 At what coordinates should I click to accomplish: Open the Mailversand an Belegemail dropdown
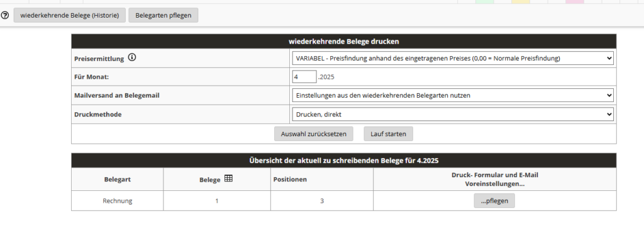point(453,95)
